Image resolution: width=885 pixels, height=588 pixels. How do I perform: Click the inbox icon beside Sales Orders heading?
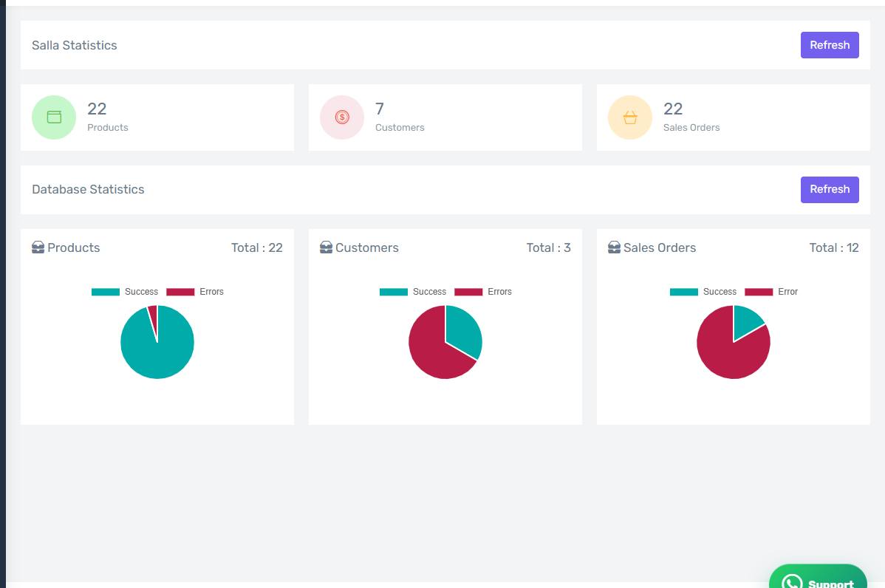coord(614,247)
